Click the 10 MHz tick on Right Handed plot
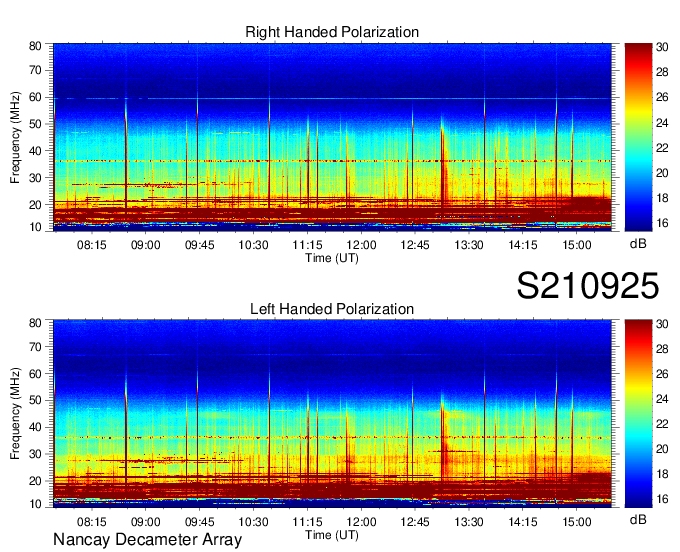This screenshot has width=680, height=552. pyautogui.click(x=35, y=227)
